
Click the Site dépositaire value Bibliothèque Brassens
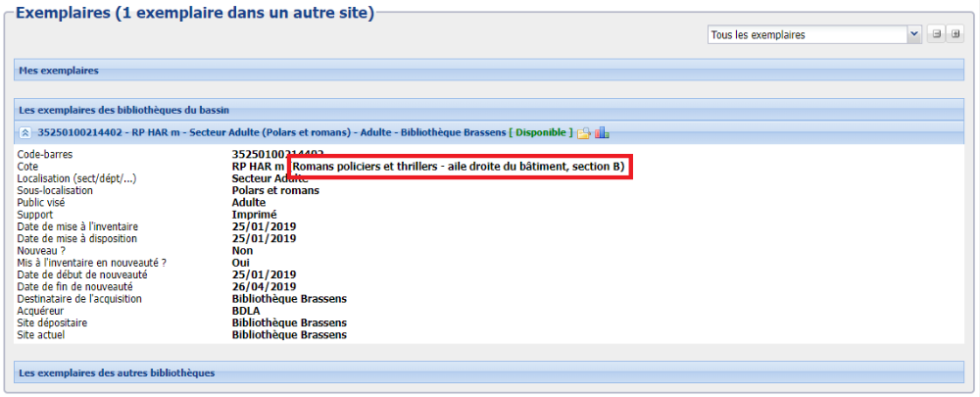pos(289,323)
